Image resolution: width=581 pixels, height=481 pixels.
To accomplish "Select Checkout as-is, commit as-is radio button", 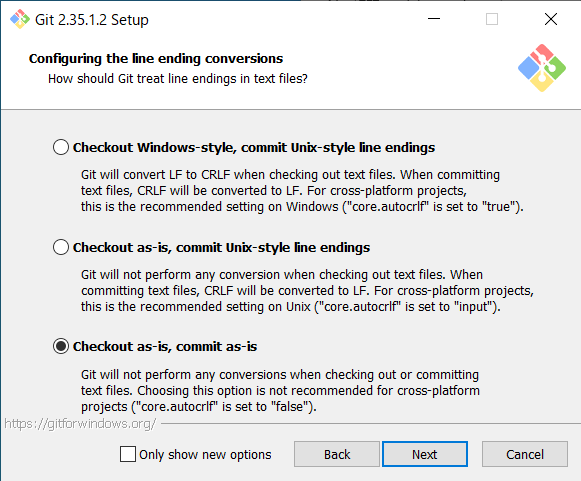I will [x=61, y=346].
